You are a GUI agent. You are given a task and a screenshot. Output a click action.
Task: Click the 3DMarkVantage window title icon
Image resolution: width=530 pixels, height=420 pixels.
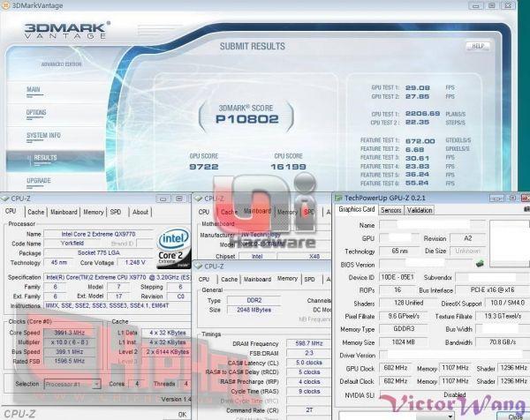click(x=7, y=5)
